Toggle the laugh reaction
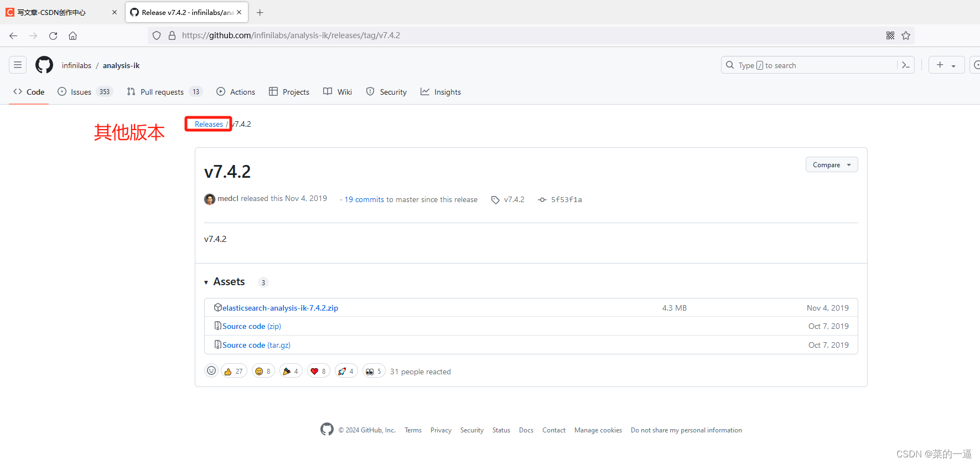 pos(263,371)
